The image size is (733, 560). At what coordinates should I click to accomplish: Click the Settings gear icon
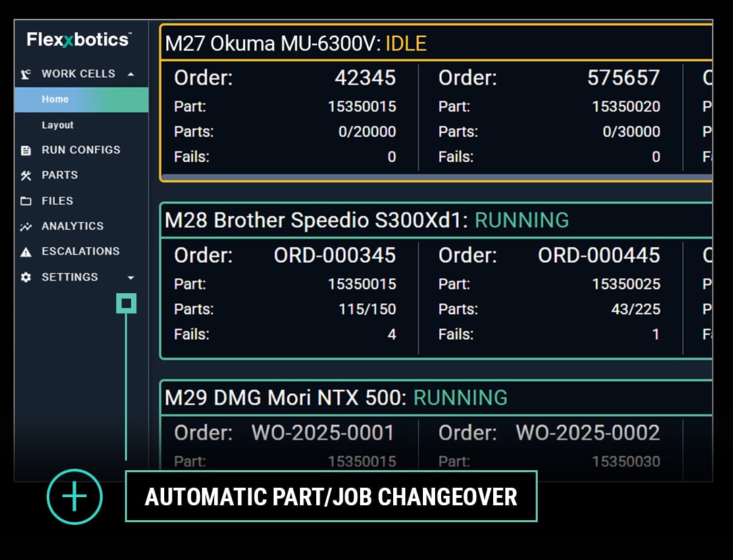pos(26,277)
